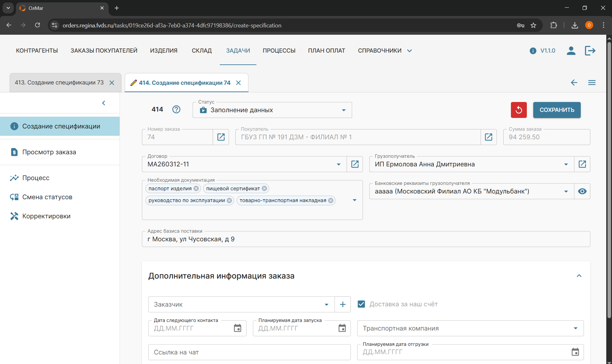612x364 pixels.
Task: Open contract MA260312-11 link icon
Action: (x=355, y=164)
